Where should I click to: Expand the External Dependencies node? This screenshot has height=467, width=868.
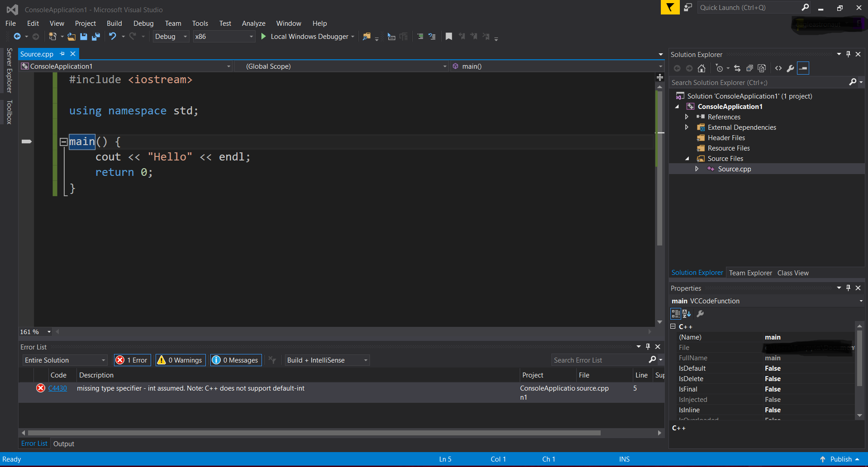point(687,127)
